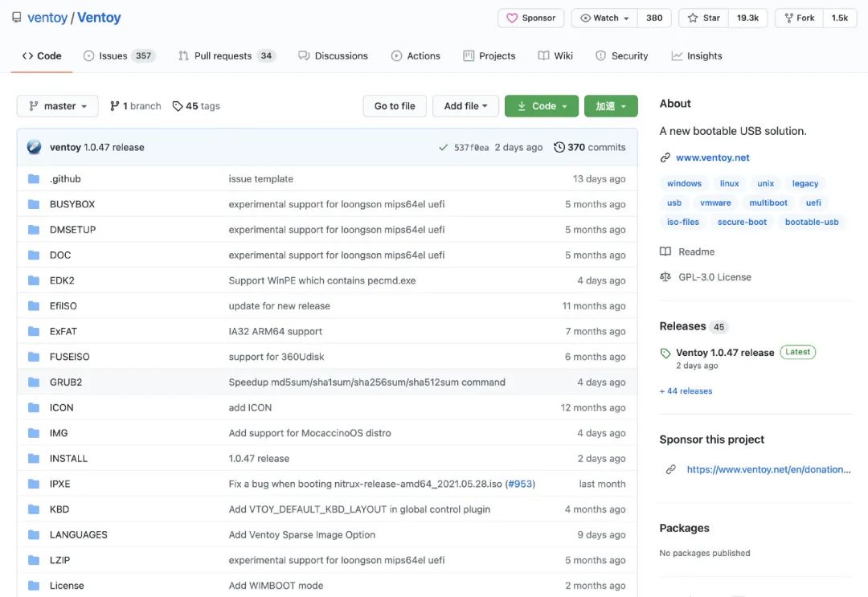Open the green 加速 dropdown
Screen dimensions: 868x597
(x=611, y=106)
